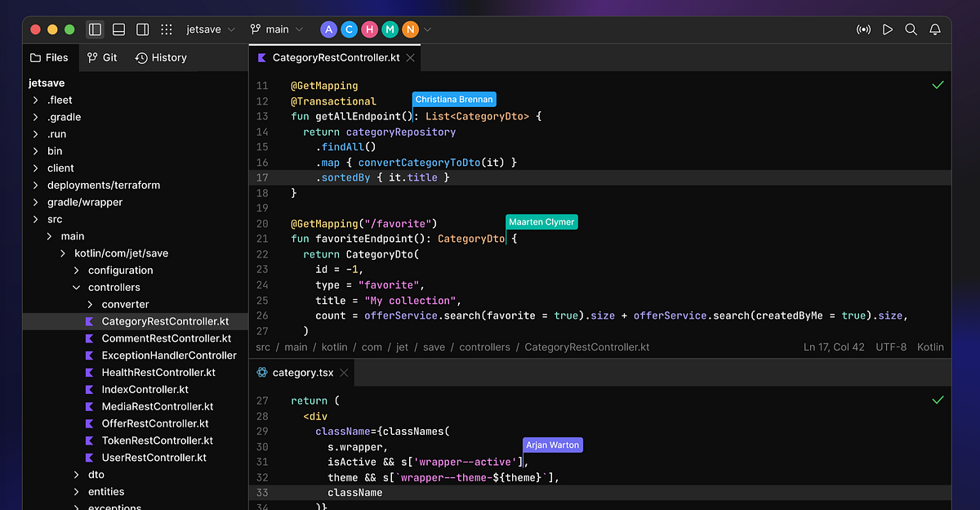Click the Kotlin language indicator
This screenshot has width=980, height=510.
(x=929, y=347)
